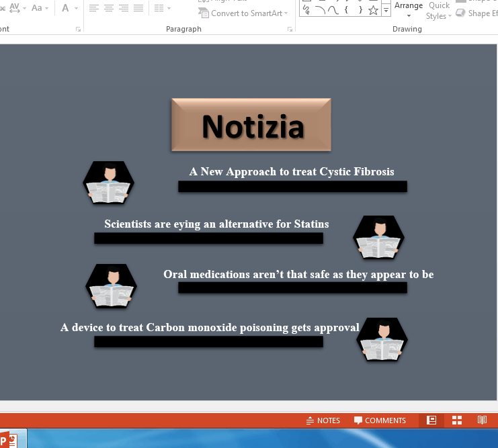
Task: Select black bar under Statins headline
Action: click(208, 238)
